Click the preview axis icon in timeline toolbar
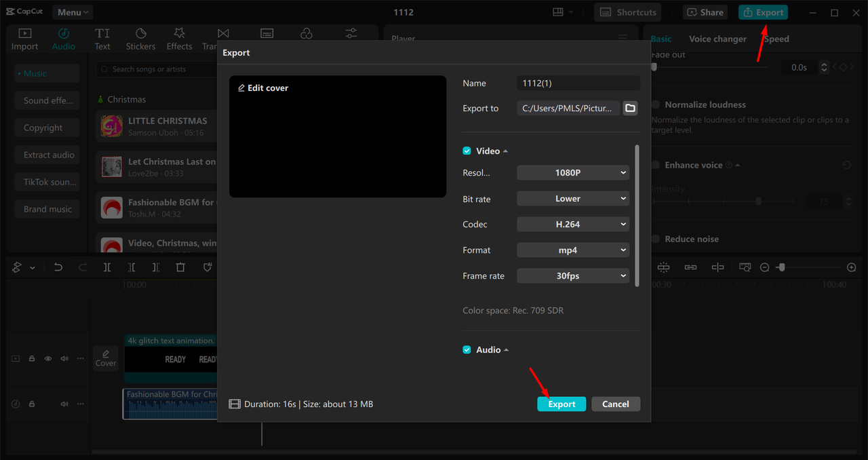Viewport: 868px width, 460px height. (717, 267)
